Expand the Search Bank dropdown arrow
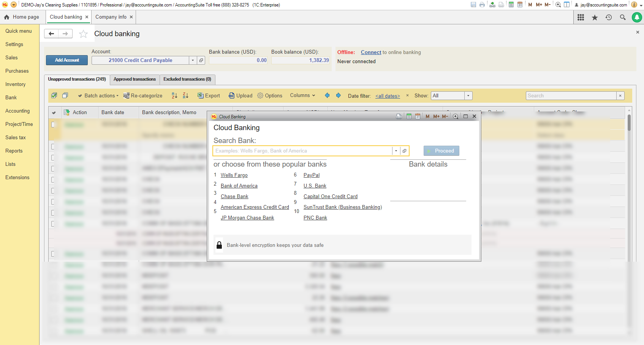This screenshot has height=345, width=644. 396,151
